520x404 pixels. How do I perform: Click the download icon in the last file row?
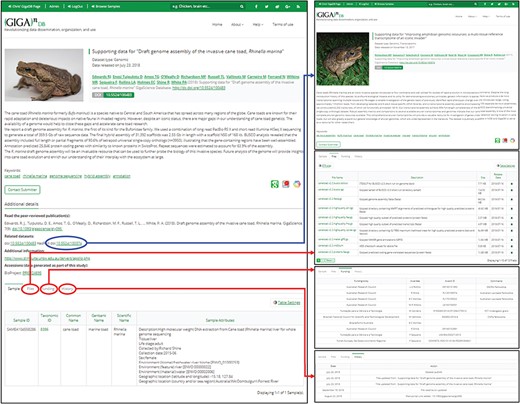[512, 253]
